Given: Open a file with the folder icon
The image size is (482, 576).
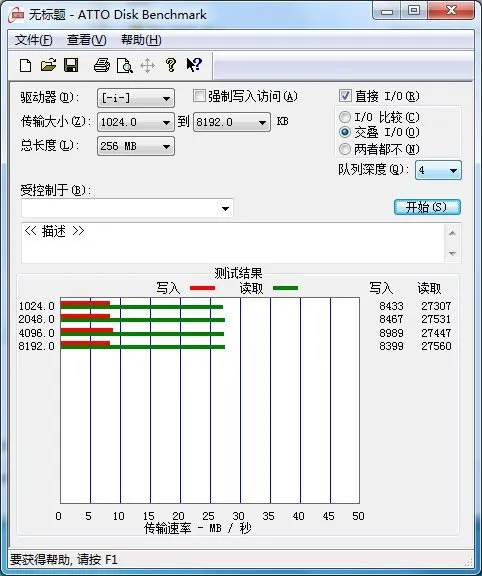Looking at the screenshot, I should pos(48,65).
